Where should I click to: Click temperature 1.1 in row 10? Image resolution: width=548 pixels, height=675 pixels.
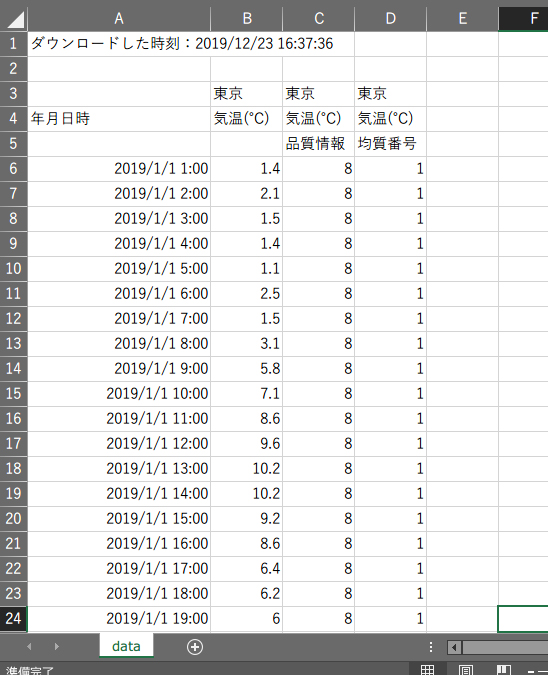point(247,268)
